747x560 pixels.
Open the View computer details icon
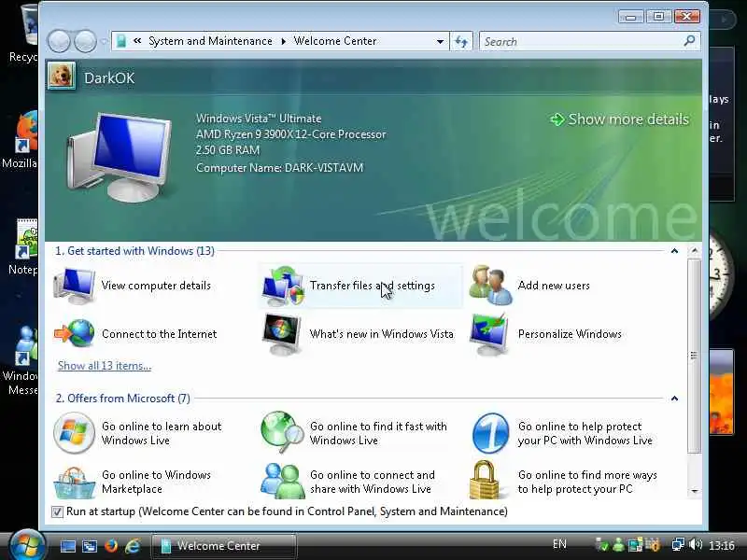(75, 286)
